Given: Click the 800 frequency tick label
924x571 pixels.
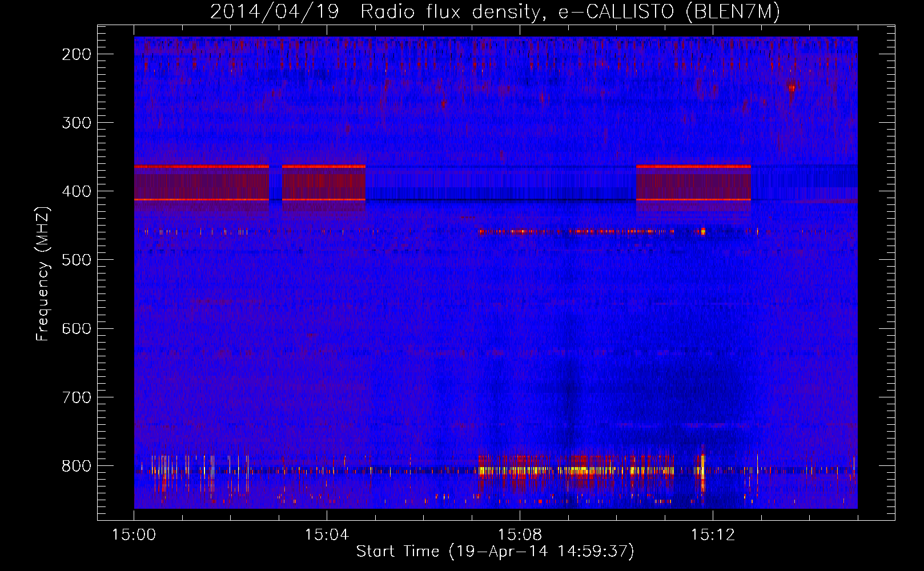Looking at the screenshot, I should coord(77,465).
